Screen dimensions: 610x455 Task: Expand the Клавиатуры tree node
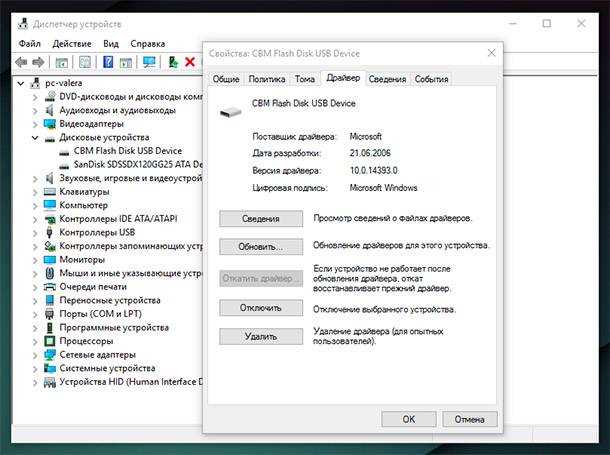(x=36, y=192)
